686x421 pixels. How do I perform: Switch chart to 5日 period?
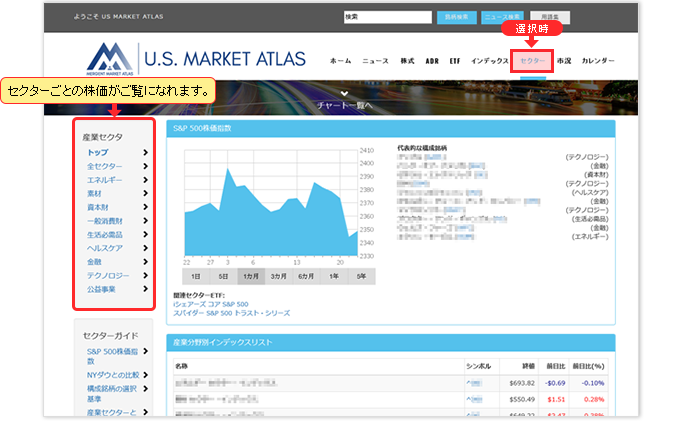click(223, 277)
